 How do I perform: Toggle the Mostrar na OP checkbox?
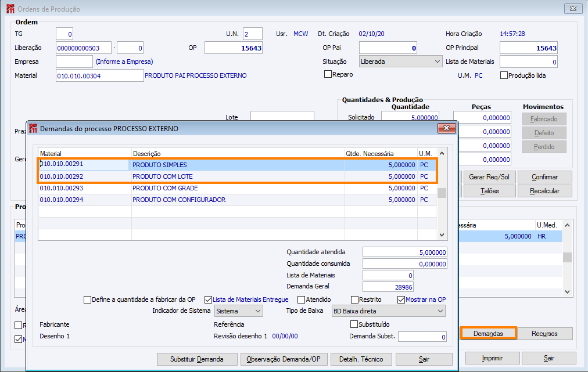[x=401, y=299]
